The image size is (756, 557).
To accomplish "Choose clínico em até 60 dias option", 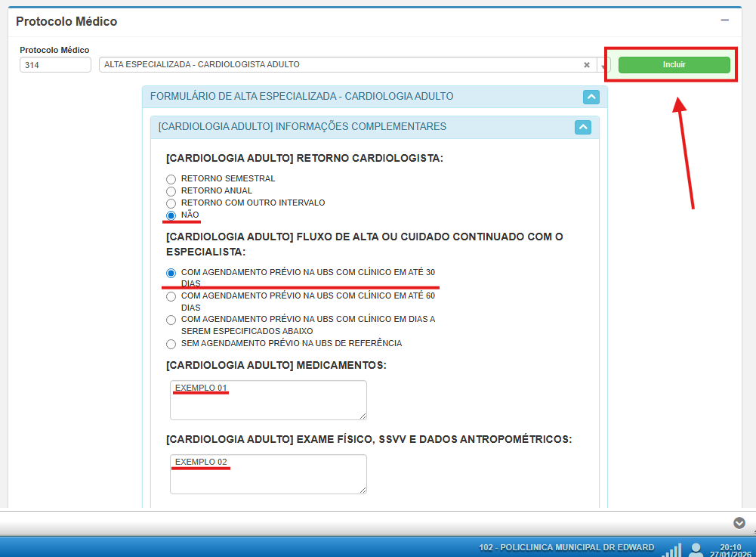I will pyautogui.click(x=171, y=296).
